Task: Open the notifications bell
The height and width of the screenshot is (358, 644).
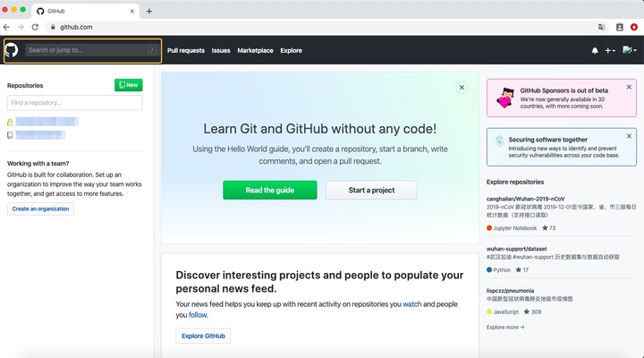Action: [595, 50]
